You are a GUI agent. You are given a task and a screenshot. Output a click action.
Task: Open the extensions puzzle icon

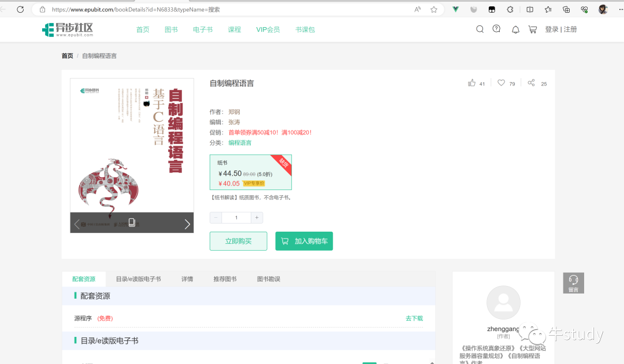click(x=510, y=10)
